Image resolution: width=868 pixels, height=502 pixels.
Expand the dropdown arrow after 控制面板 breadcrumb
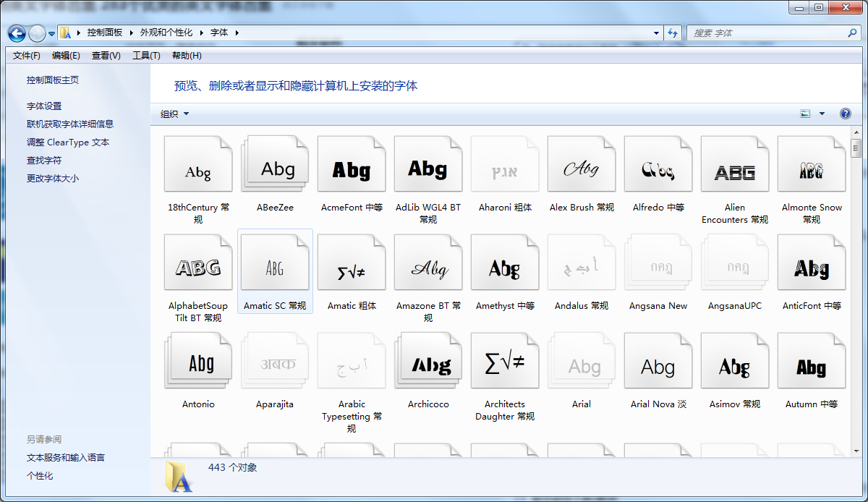point(131,33)
